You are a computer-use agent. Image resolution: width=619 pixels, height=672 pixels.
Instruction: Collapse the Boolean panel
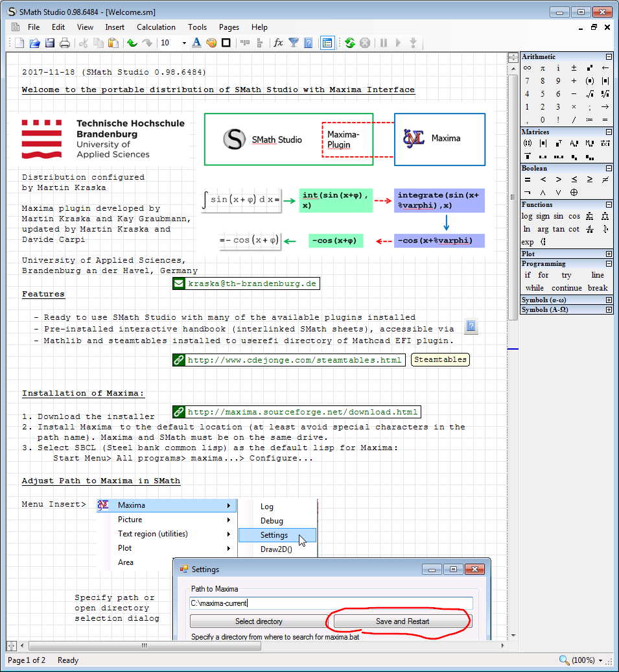(609, 169)
